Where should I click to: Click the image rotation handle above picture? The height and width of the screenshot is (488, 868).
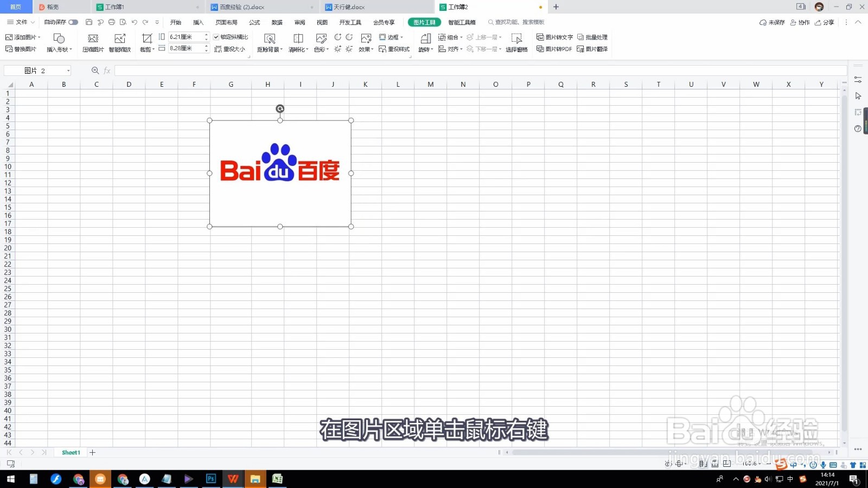tap(280, 108)
